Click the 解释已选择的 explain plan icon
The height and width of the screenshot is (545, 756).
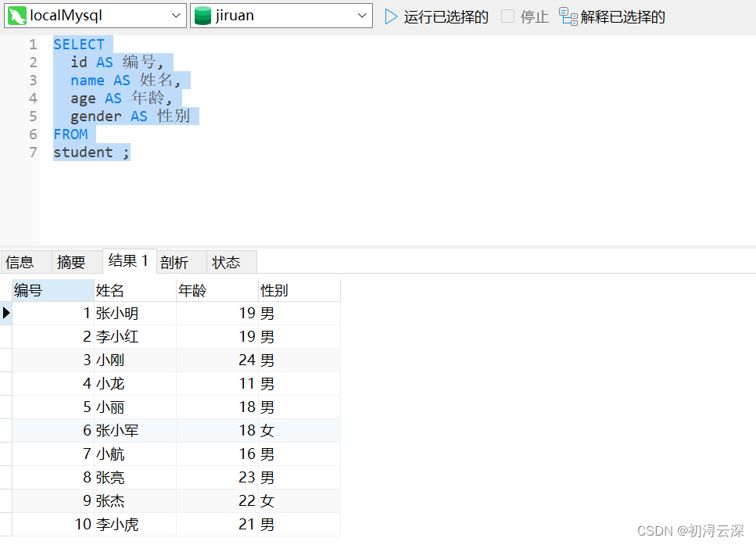[x=568, y=16]
